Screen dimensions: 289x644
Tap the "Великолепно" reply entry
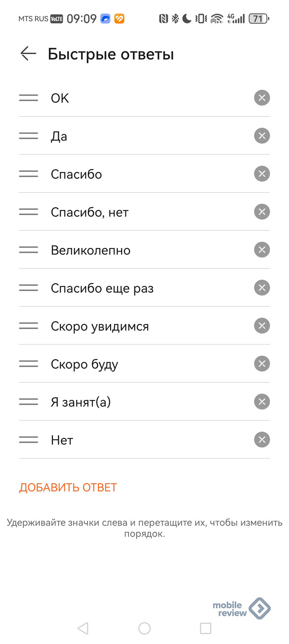coord(90,250)
